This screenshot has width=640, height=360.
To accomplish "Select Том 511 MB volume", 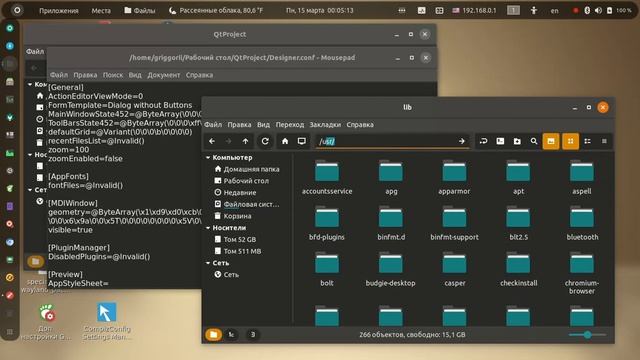I will (238, 251).
